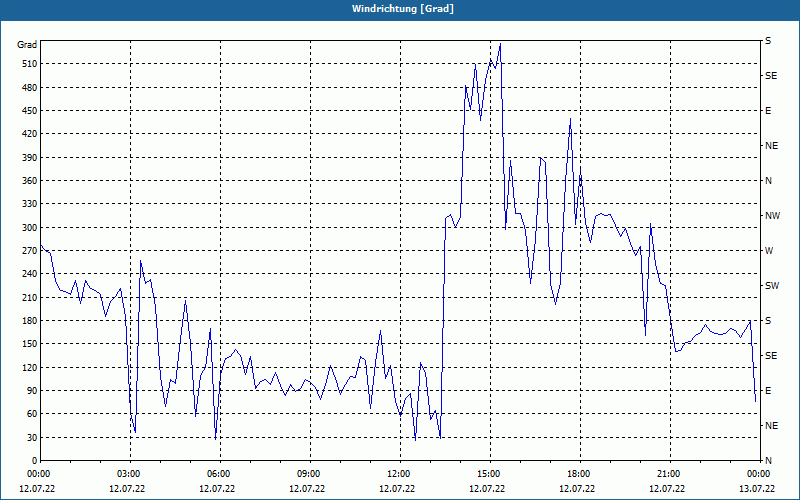Select the Grad unit label on the axis

(x=27, y=45)
